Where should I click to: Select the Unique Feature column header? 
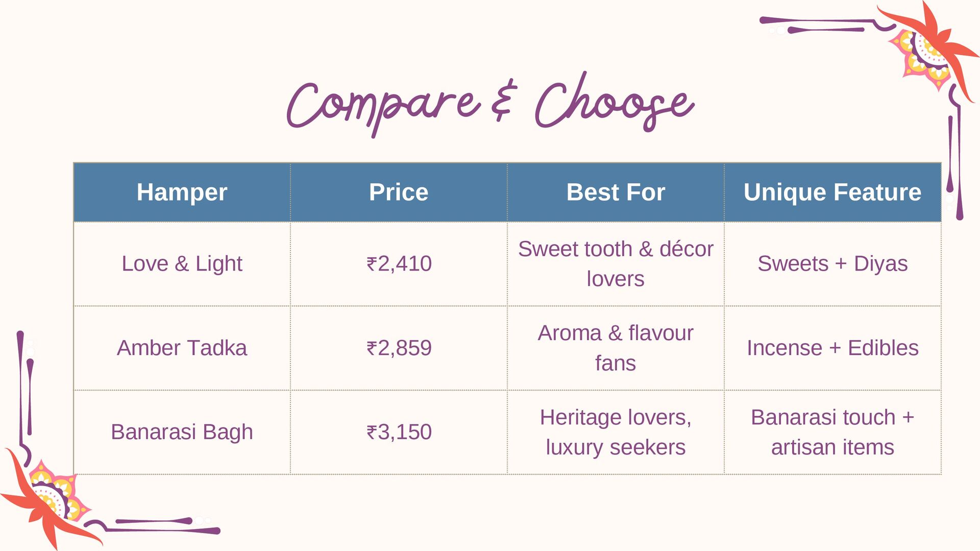click(x=832, y=192)
